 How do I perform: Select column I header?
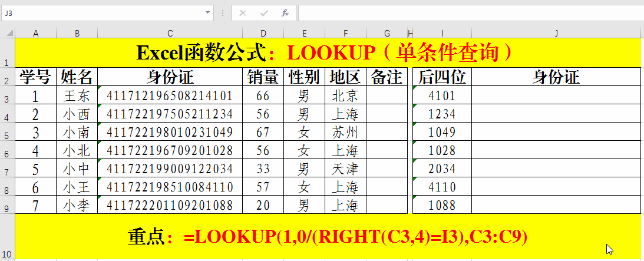pyautogui.click(x=442, y=33)
